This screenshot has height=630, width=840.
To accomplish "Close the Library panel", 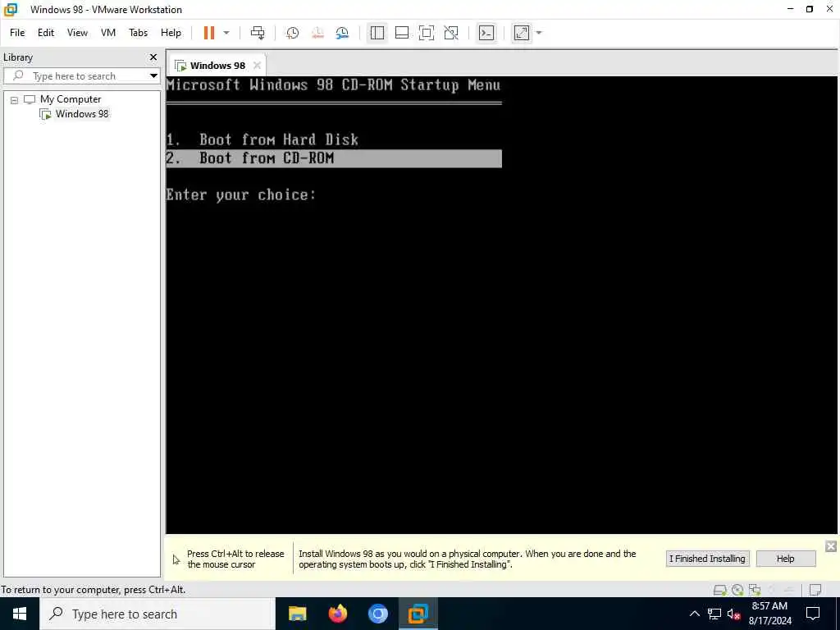I will pos(153,57).
